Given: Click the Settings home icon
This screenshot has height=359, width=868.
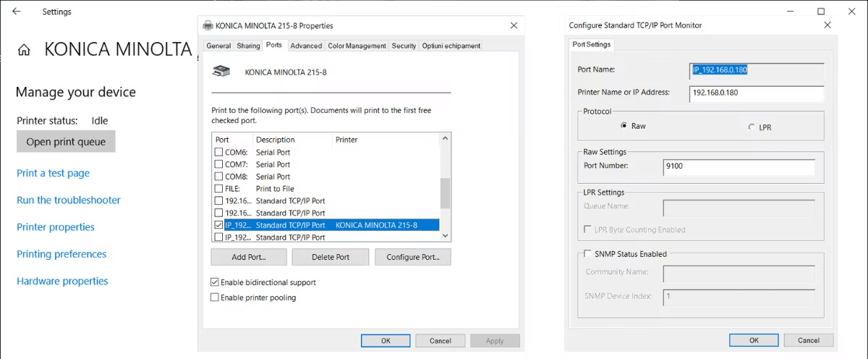Looking at the screenshot, I should (24, 50).
